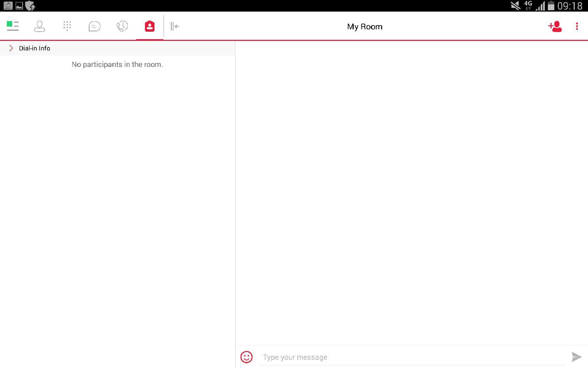Open the first notification app icon
The width and height of the screenshot is (588, 368).
[x=8, y=6]
